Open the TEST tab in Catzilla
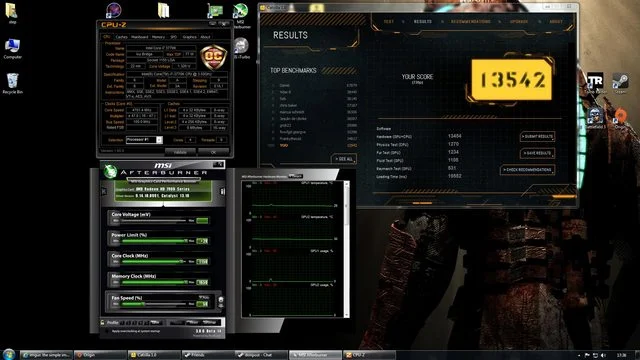 (x=389, y=22)
